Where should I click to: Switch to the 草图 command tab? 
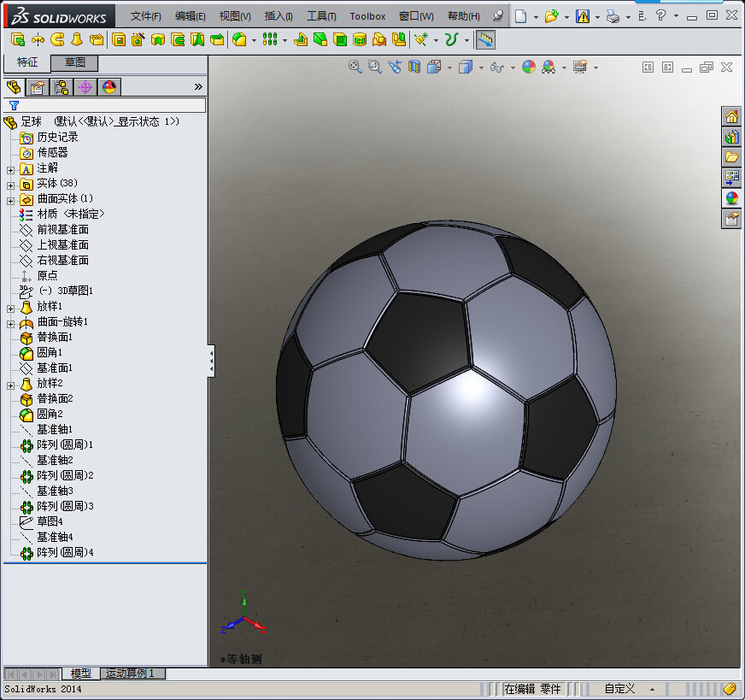74,62
